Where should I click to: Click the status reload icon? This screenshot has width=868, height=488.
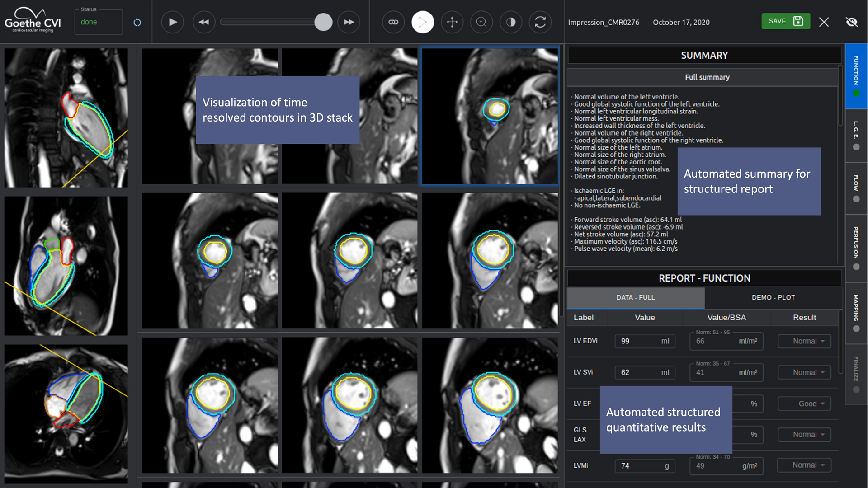[x=137, y=22]
